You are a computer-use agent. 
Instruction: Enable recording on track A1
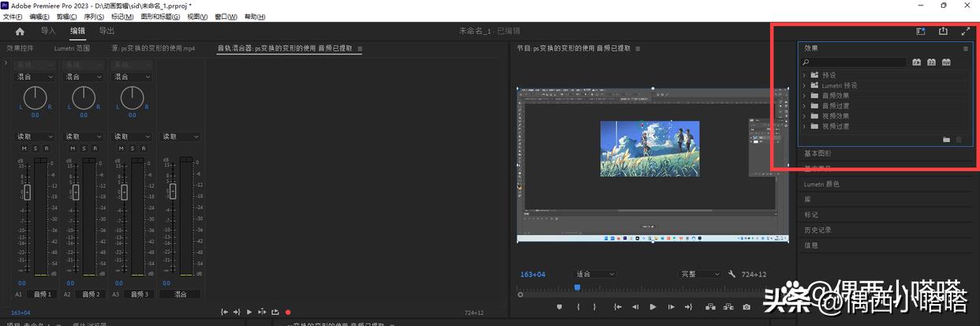coord(46,148)
